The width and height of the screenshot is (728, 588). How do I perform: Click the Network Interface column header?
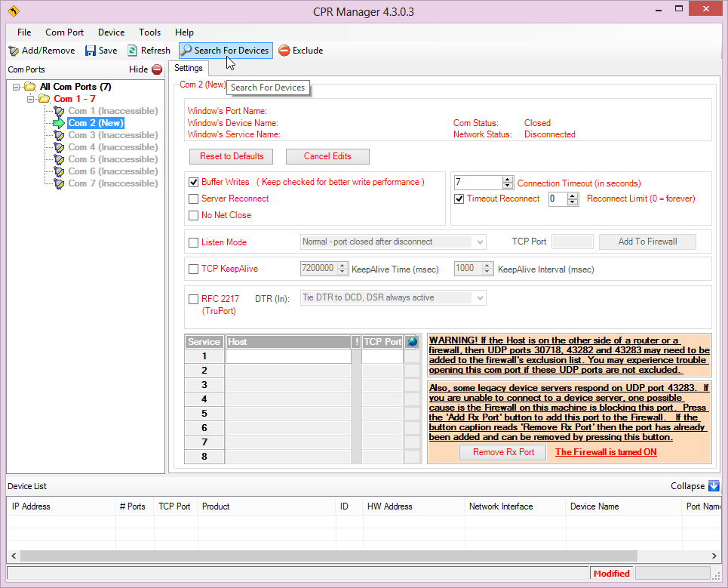point(515,506)
